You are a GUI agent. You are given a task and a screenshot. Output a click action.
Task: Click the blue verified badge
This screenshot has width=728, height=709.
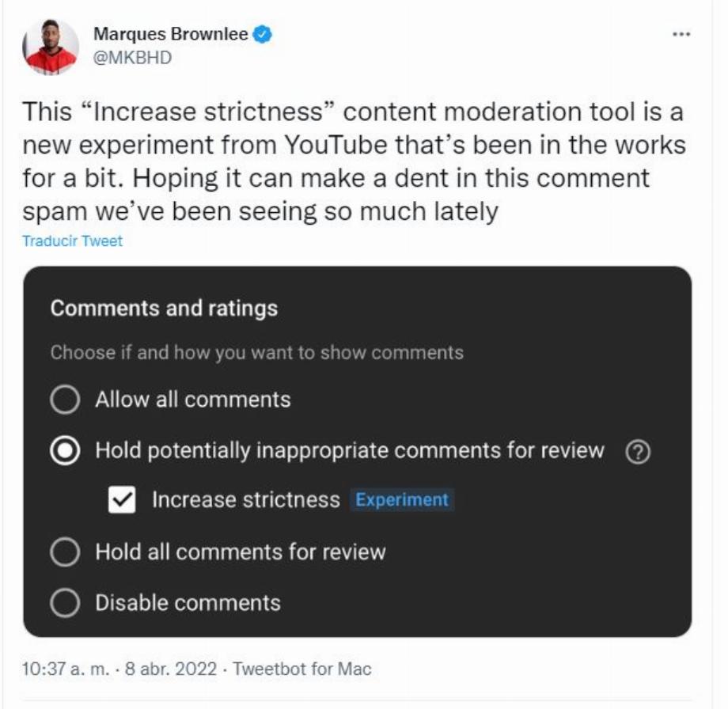point(263,34)
